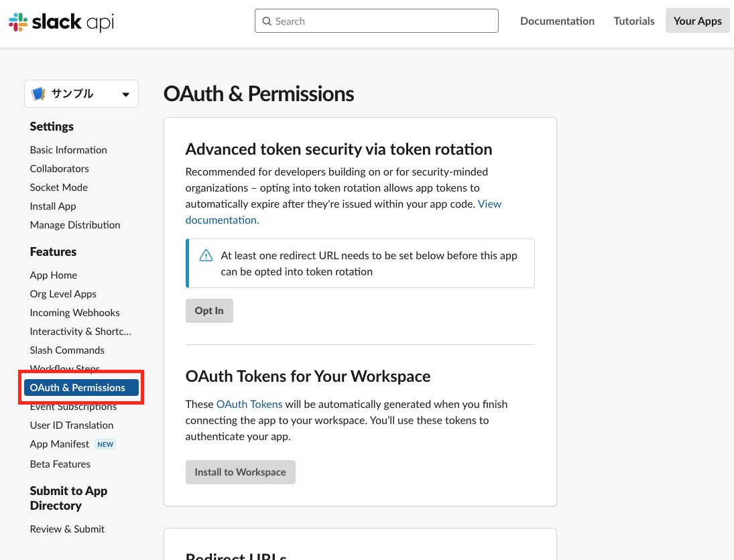Open Install App page
The width and height of the screenshot is (734, 560).
point(53,206)
